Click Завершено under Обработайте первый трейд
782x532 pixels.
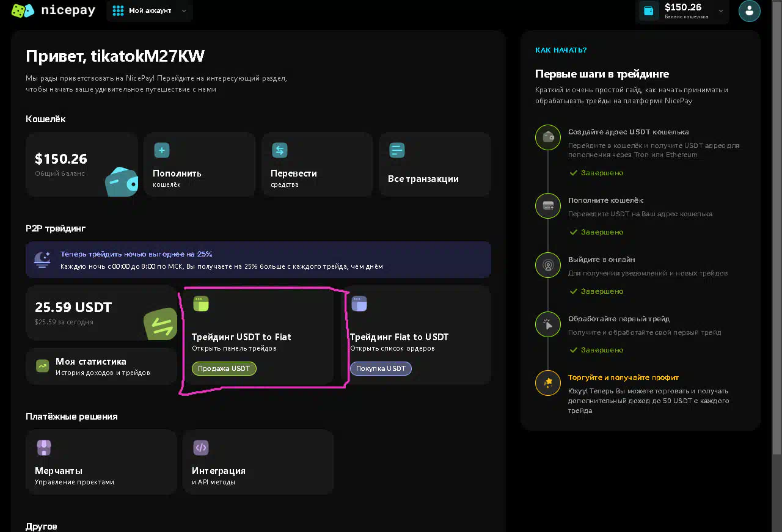596,350
